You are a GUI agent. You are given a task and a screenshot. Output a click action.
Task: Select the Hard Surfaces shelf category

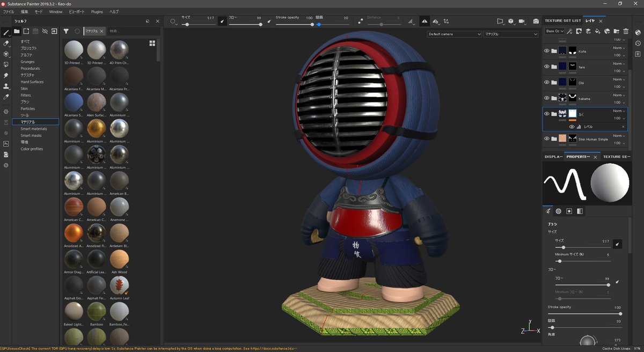coord(32,82)
